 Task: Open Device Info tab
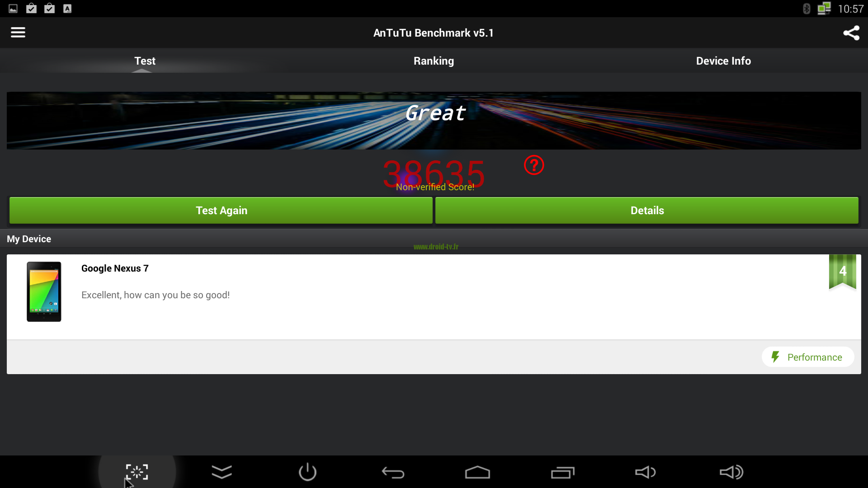pyautogui.click(x=723, y=60)
